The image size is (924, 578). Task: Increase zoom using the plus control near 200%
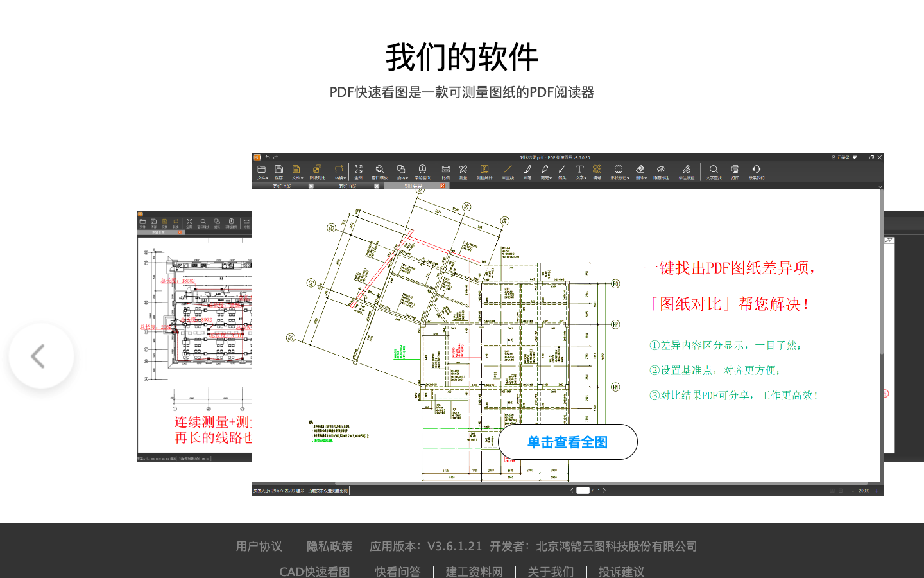[x=877, y=489]
